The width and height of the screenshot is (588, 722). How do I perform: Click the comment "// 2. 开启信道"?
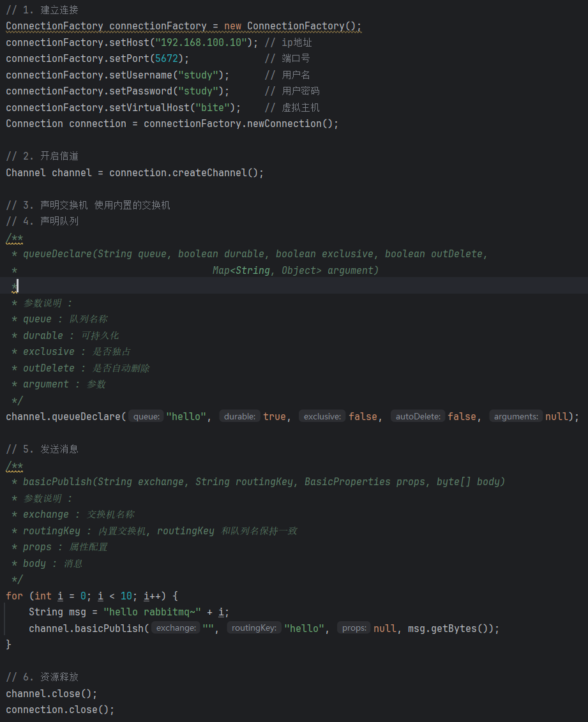(42, 156)
